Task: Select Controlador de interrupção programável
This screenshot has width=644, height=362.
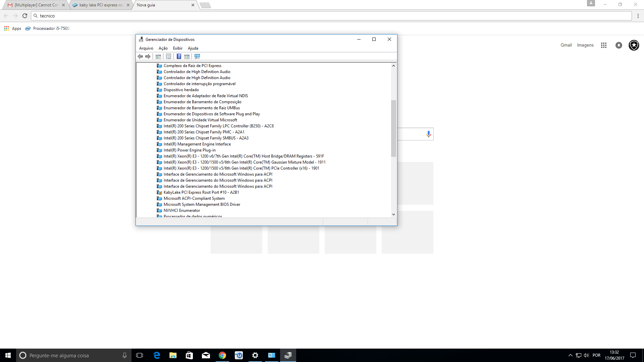Action: [200, 84]
